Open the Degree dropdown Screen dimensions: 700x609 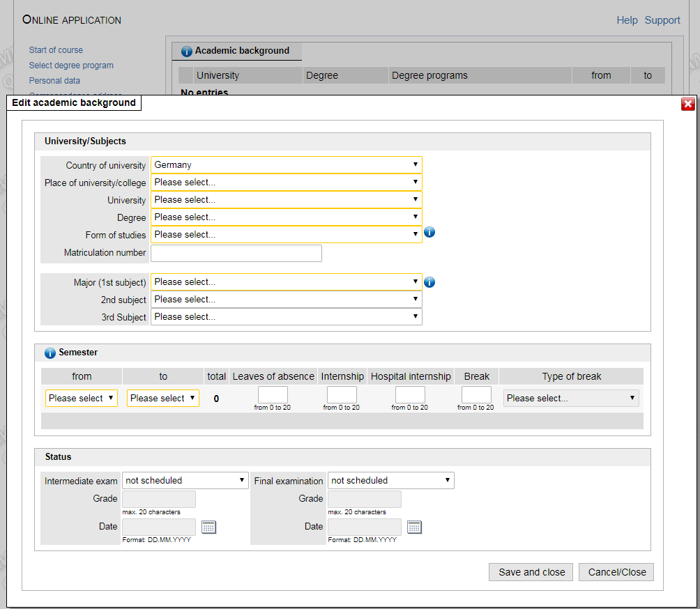(286, 217)
